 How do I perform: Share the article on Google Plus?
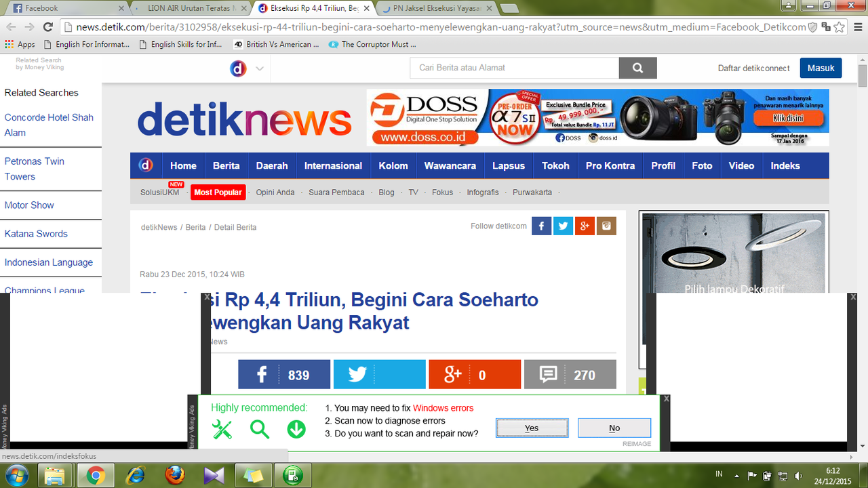pyautogui.click(x=475, y=375)
